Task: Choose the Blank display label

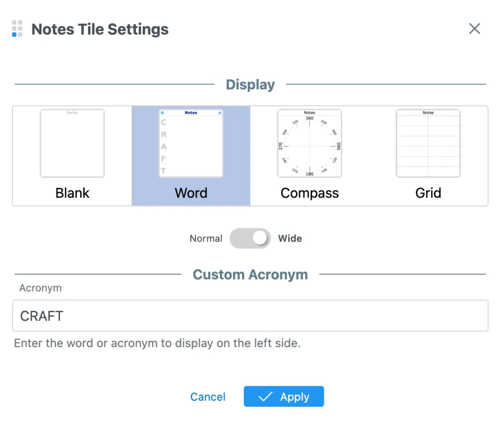Action: click(x=72, y=193)
